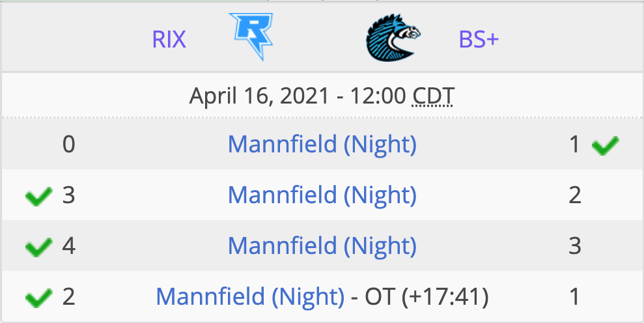This screenshot has width=644, height=323.
Task: Click the RIX score 0 in game one
Action: coord(68,145)
